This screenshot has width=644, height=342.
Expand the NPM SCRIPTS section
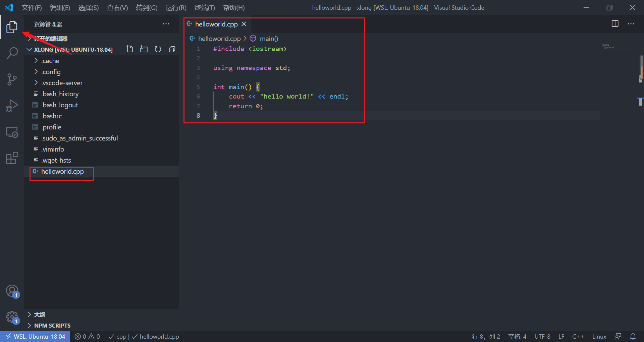click(52, 326)
